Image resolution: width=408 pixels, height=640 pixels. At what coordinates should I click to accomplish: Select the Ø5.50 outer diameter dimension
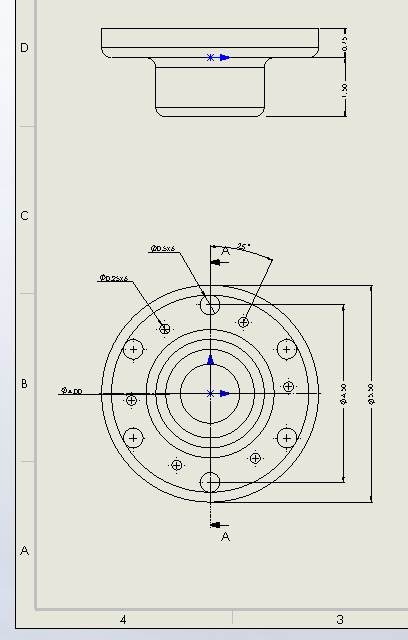pos(371,394)
